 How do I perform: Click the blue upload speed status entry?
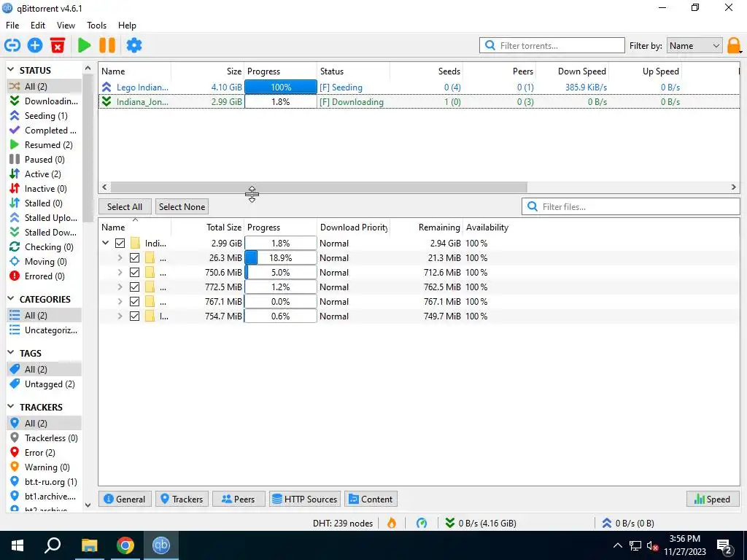(628, 523)
